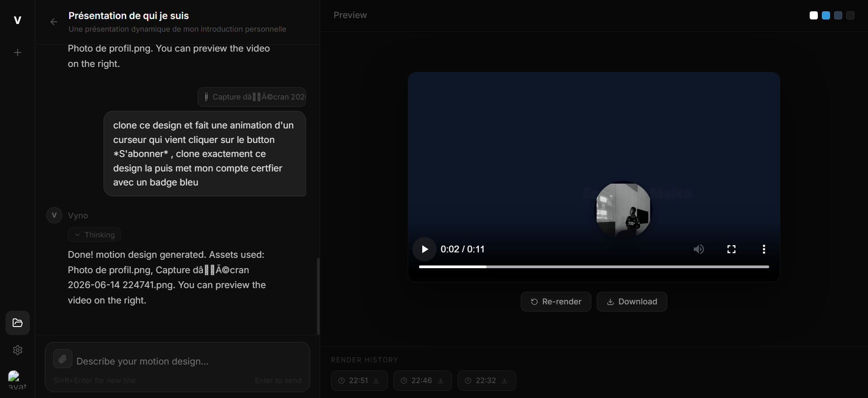Download the 22:32 render
The width and height of the screenshot is (868, 398).
tap(505, 381)
